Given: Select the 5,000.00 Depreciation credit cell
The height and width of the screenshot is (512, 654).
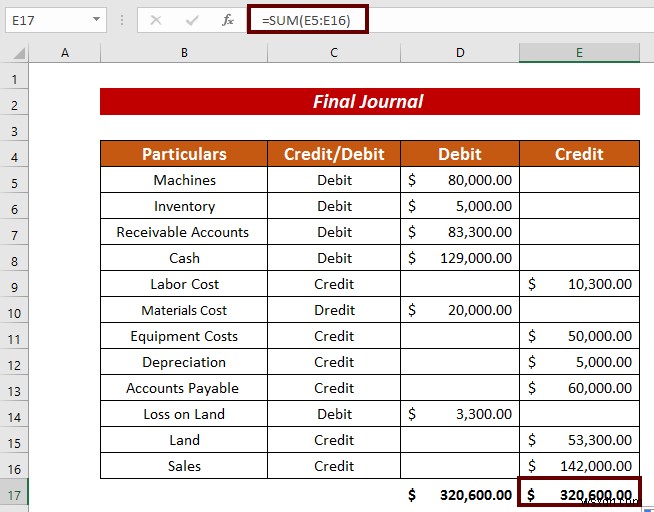Looking at the screenshot, I should click(x=579, y=362).
